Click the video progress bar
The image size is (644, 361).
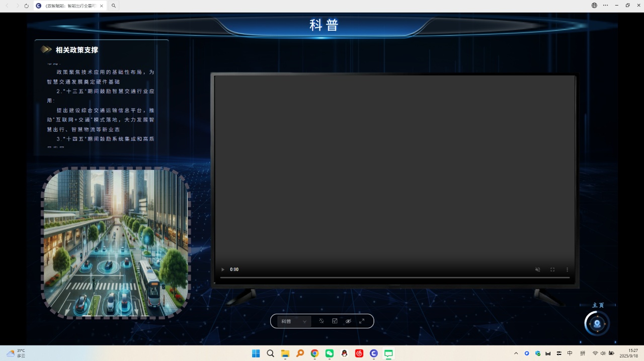point(394,277)
